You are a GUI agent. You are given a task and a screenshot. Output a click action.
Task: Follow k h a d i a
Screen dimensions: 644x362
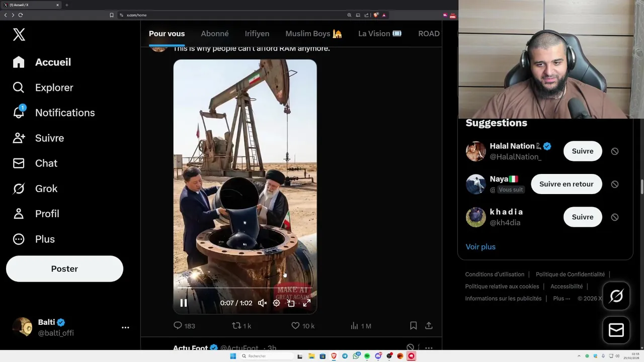coord(583,217)
